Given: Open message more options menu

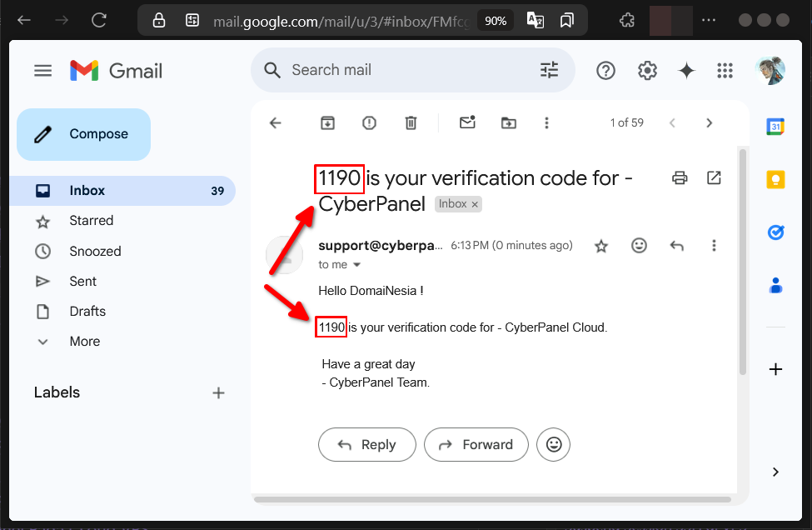Looking at the screenshot, I should click(x=714, y=246).
